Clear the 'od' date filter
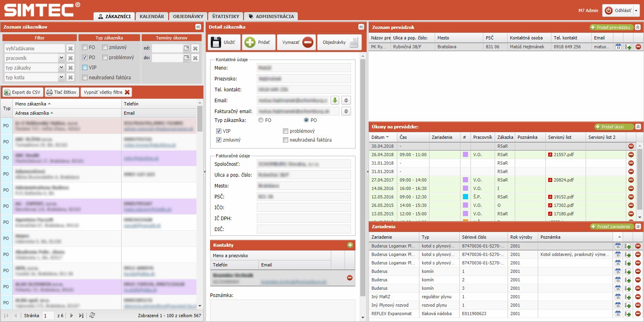Image resolution: width=644 pixels, height=322 pixels. click(195, 48)
